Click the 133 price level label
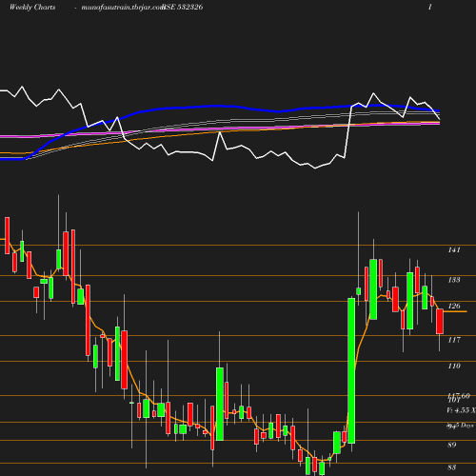The image size is (476, 476). (454, 280)
